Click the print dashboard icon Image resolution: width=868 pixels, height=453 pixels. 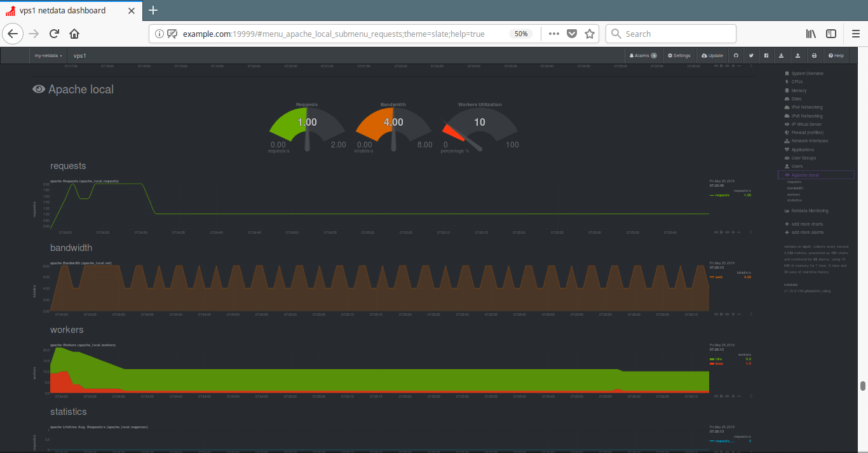[x=814, y=56]
